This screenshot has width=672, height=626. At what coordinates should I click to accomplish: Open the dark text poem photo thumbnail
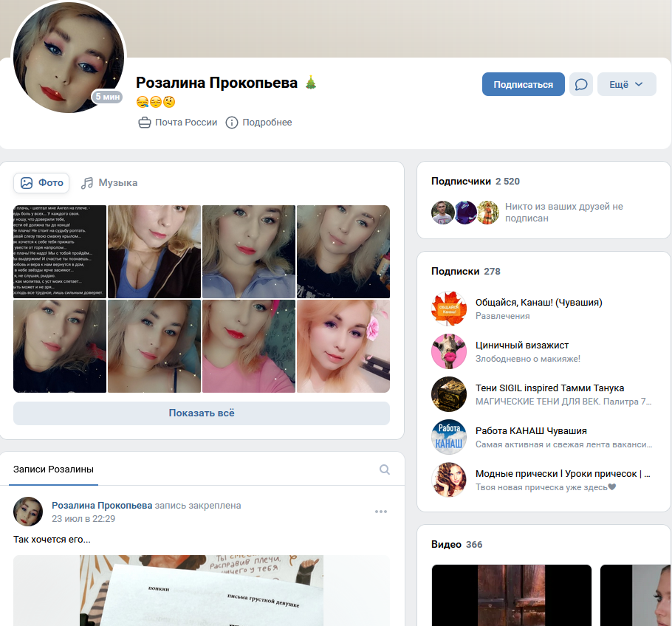click(60, 252)
